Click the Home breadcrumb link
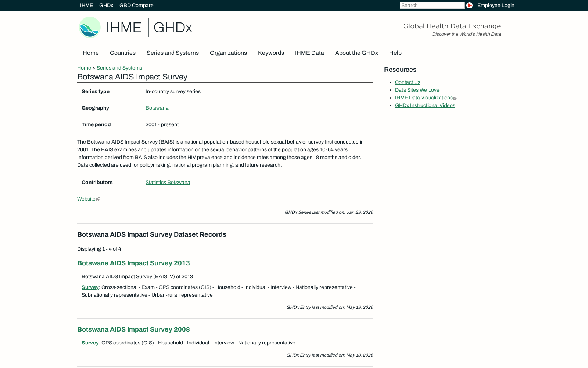This screenshot has height=368, width=588. pos(84,68)
